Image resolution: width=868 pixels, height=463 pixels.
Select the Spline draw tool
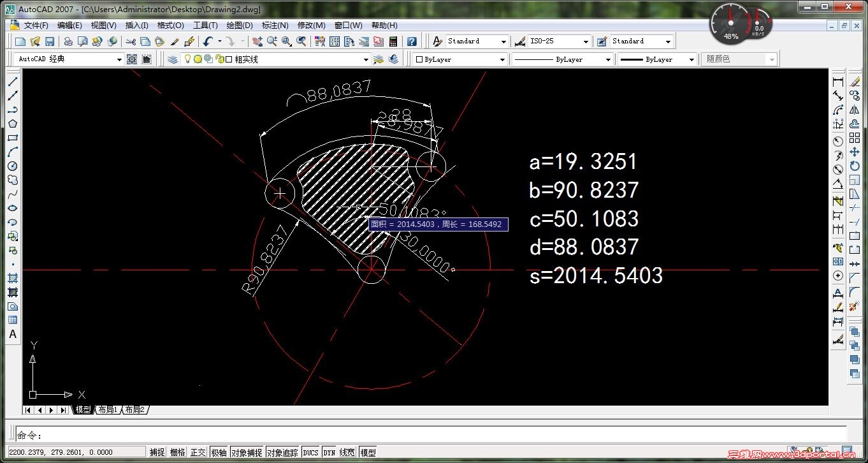pyautogui.click(x=13, y=194)
